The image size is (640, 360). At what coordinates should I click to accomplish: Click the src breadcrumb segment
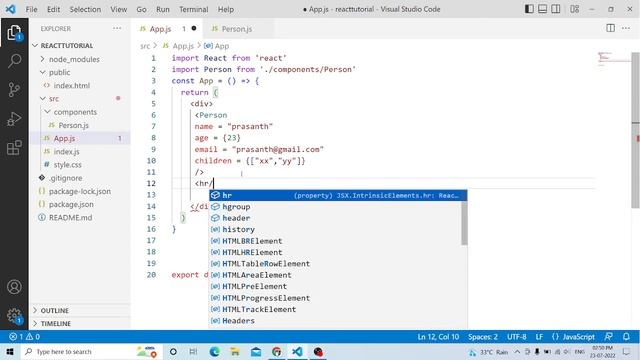(145, 46)
